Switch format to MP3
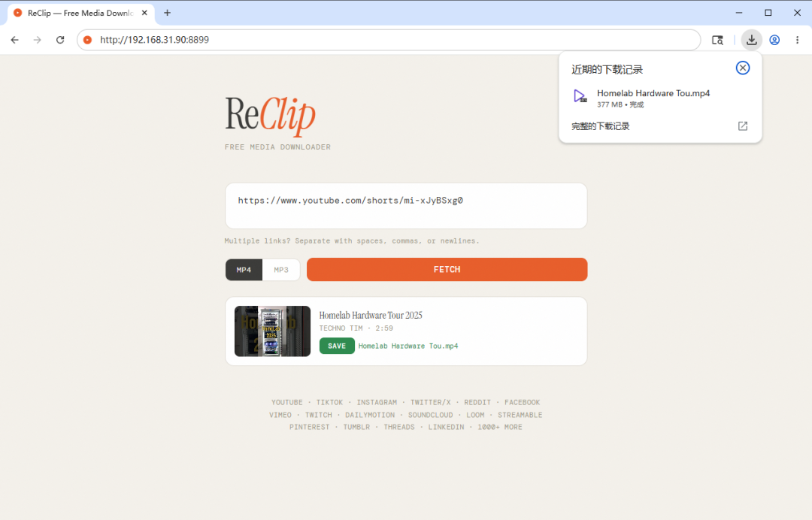The width and height of the screenshot is (812, 520). pos(281,270)
